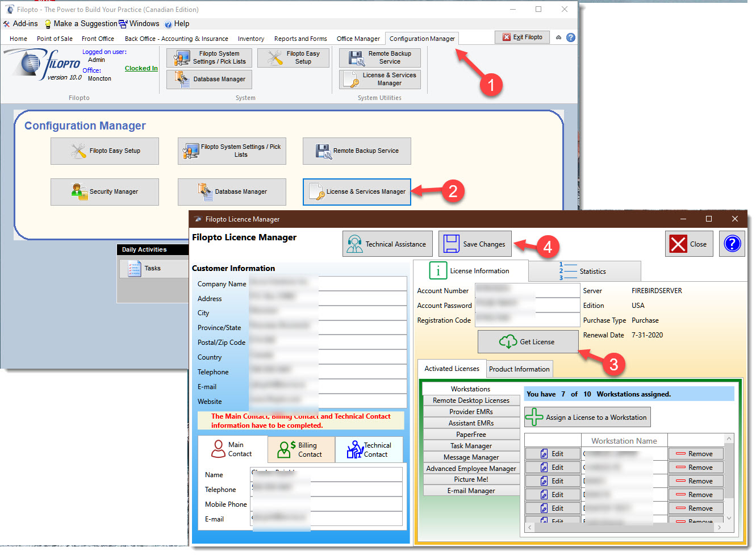Select Provider EMRs category
Viewport: 756px width, 555px height.
(x=471, y=412)
